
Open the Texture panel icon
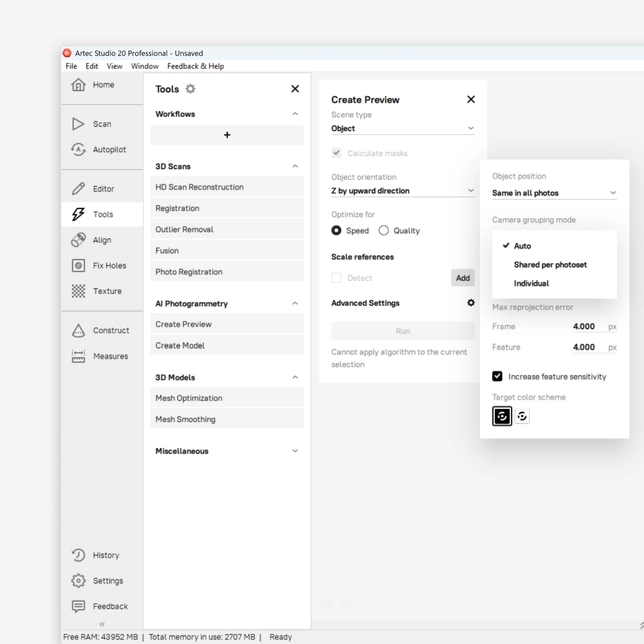[78, 291]
